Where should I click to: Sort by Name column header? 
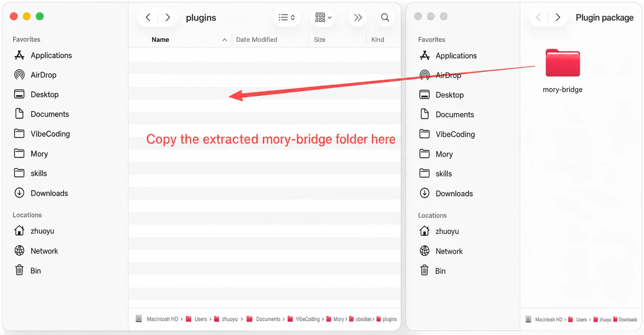[160, 40]
